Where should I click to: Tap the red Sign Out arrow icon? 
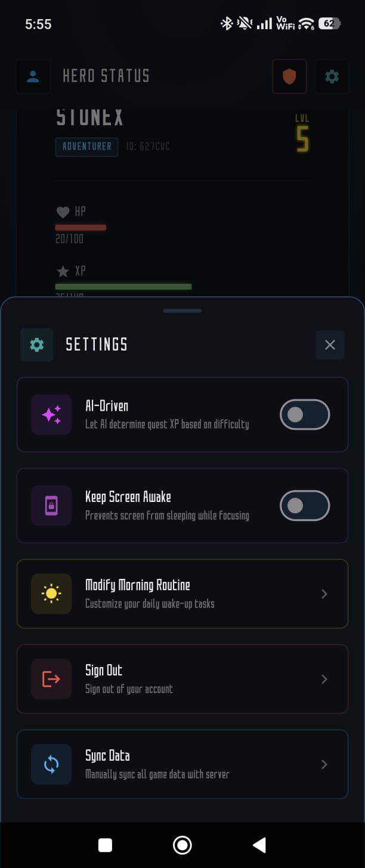click(51, 679)
